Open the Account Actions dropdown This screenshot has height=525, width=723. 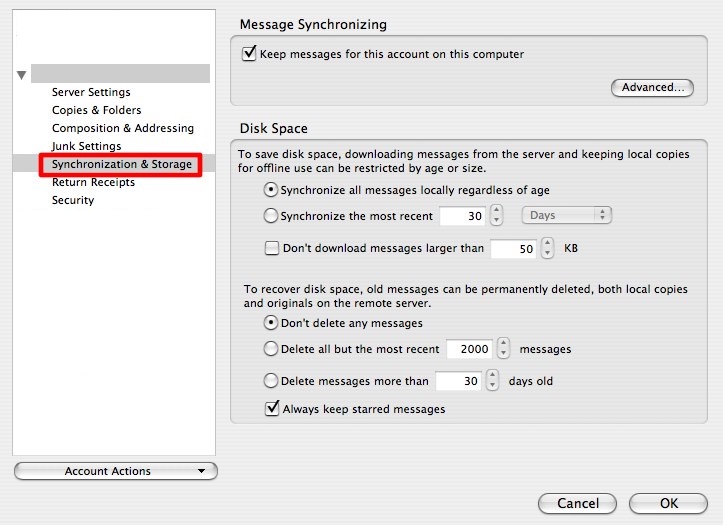(x=115, y=471)
